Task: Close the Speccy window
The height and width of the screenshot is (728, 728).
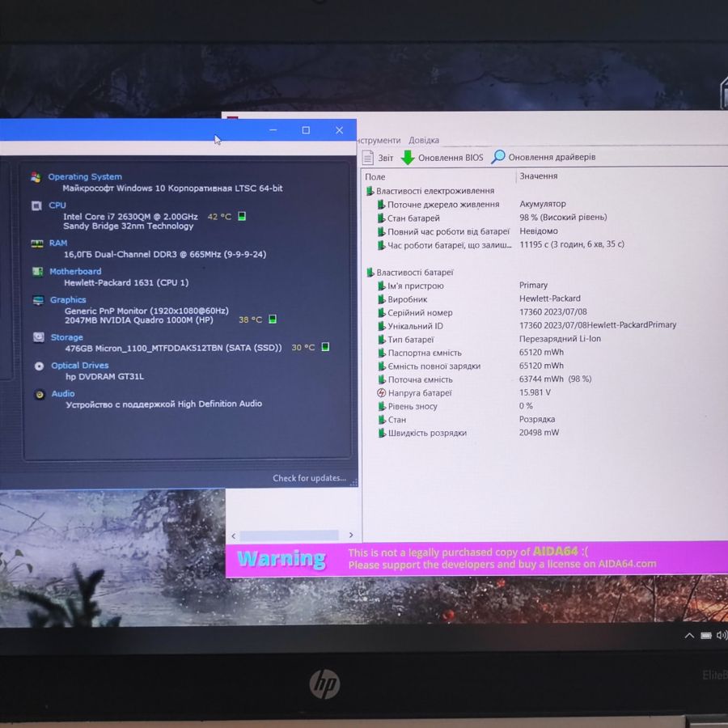Action: [x=340, y=130]
